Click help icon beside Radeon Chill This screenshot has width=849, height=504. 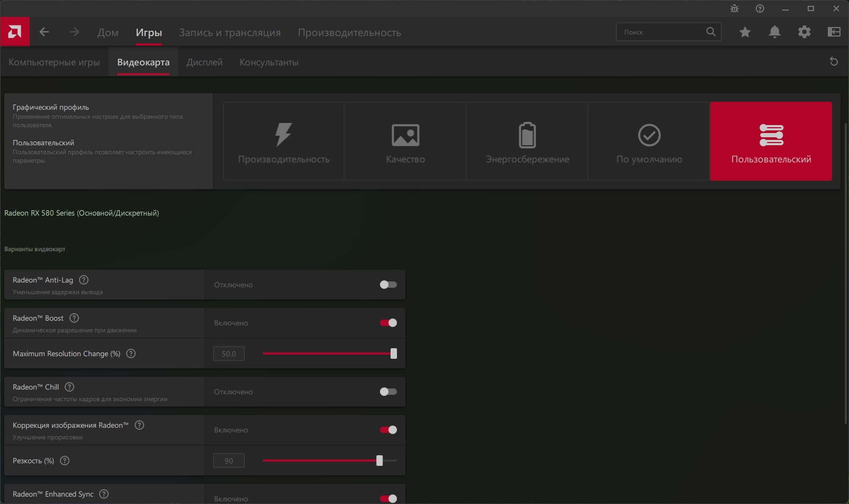(x=69, y=387)
